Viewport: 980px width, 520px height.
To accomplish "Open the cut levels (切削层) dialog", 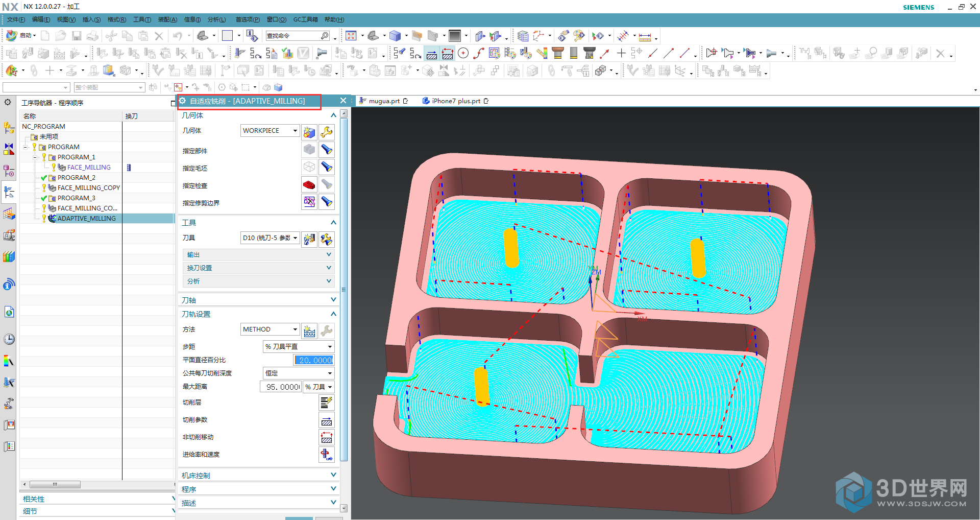I will (327, 403).
